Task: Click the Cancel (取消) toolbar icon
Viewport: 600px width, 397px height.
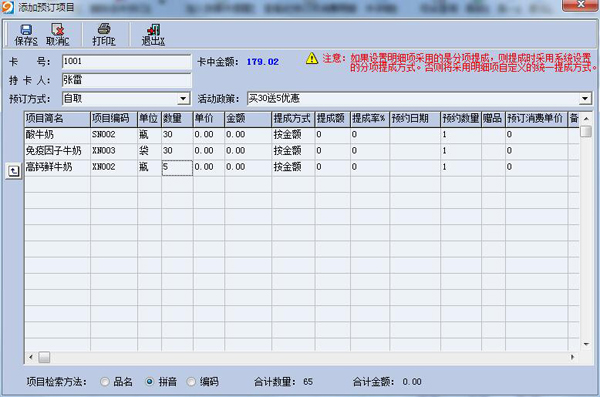Action: coord(57,34)
